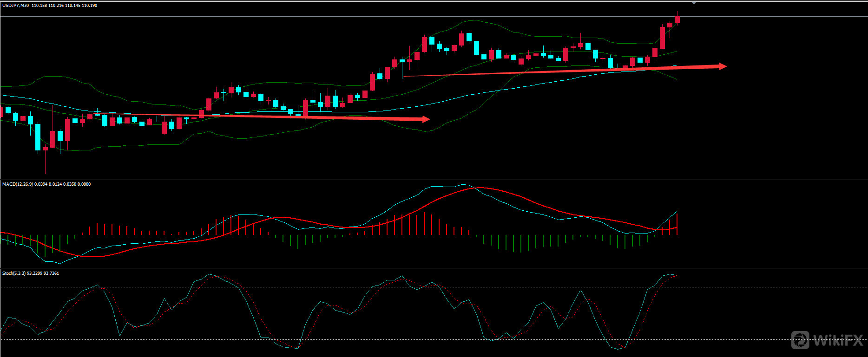The image size is (868, 357).
Task: Click the OHLC price values in chart header
Action: click(64, 6)
